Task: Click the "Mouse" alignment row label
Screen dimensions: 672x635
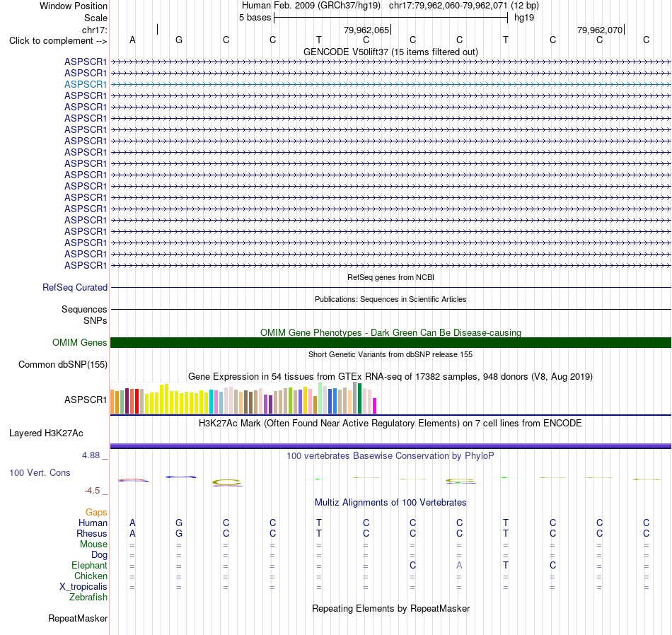Action: pyautogui.click(x=93, y=544)
